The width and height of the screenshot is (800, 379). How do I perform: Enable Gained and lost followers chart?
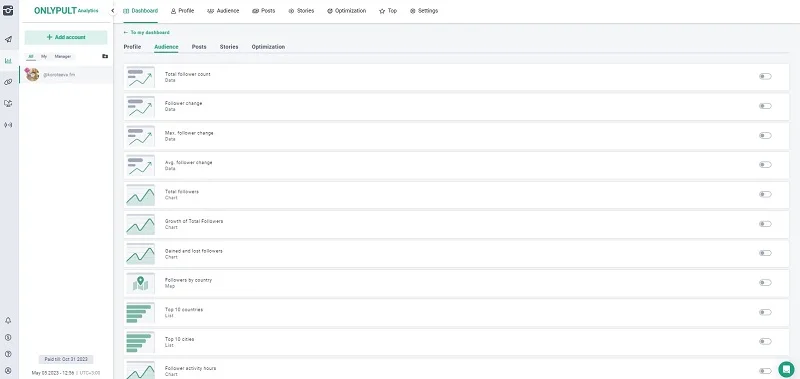765,253
